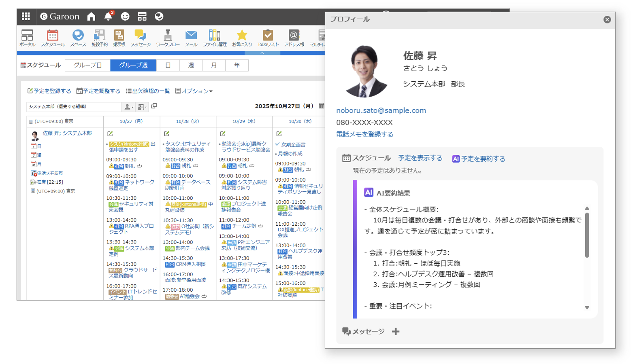Open the facility selection dropdown
Image resolution: width=635 pixels, height=364 pixels.
pos(142,107)
